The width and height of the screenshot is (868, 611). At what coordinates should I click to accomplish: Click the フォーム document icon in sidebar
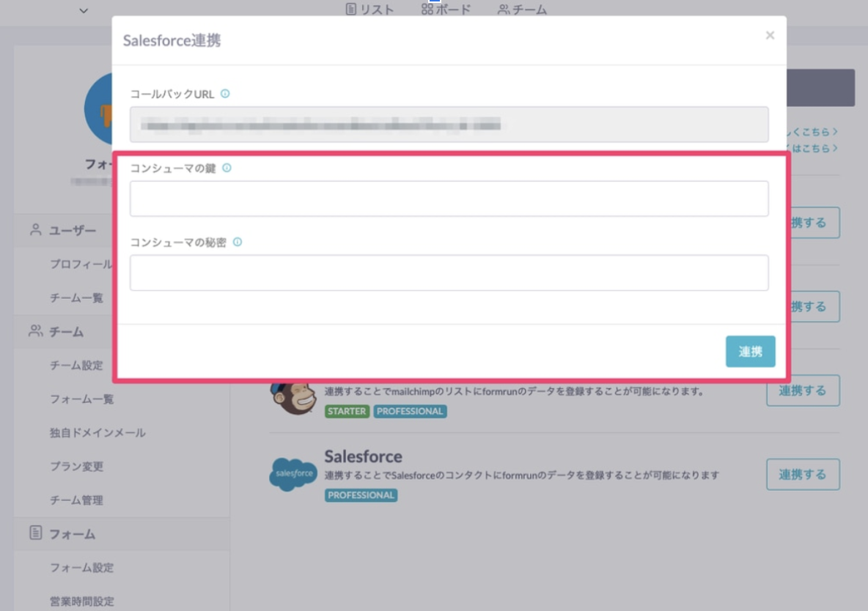click(x=34, y=534)
